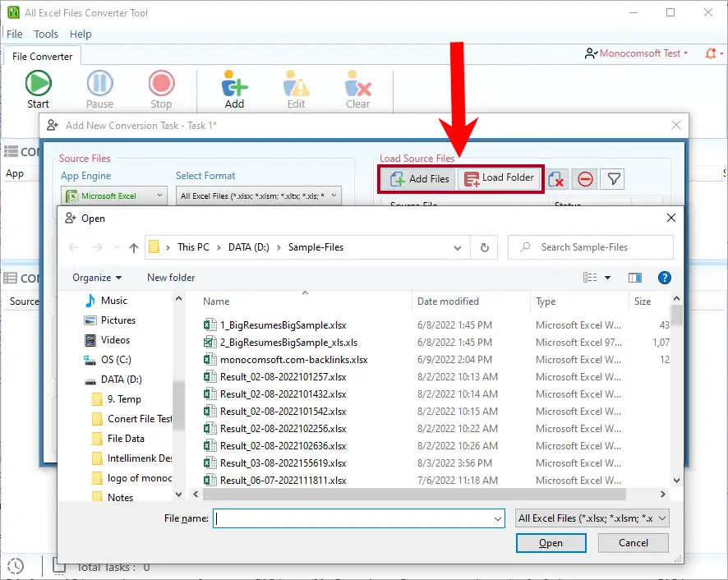Screen dimensions: 728x580
Task: Go up one folder level arrow
Action: pos(134,247)
